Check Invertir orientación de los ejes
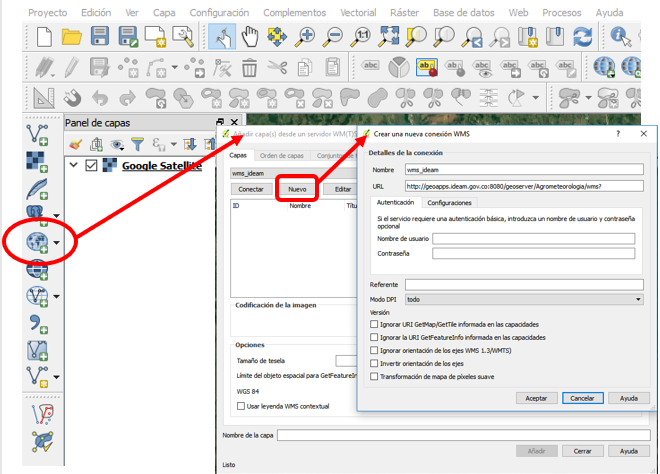 (374, 363)
